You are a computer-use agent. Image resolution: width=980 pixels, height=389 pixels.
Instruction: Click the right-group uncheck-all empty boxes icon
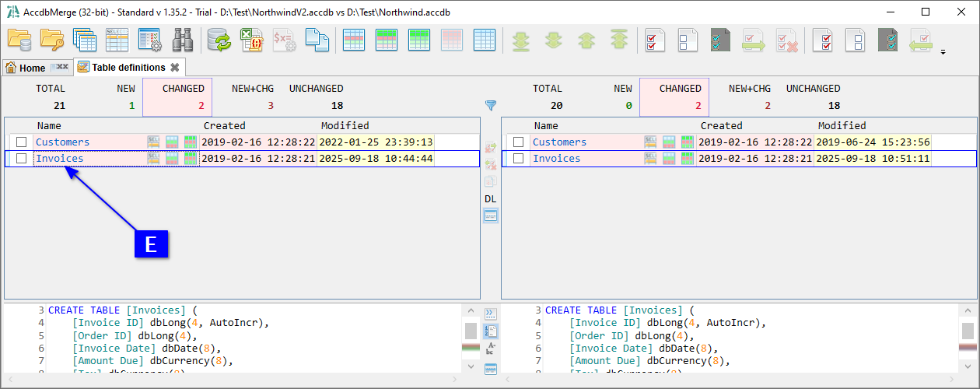(856, 39)
